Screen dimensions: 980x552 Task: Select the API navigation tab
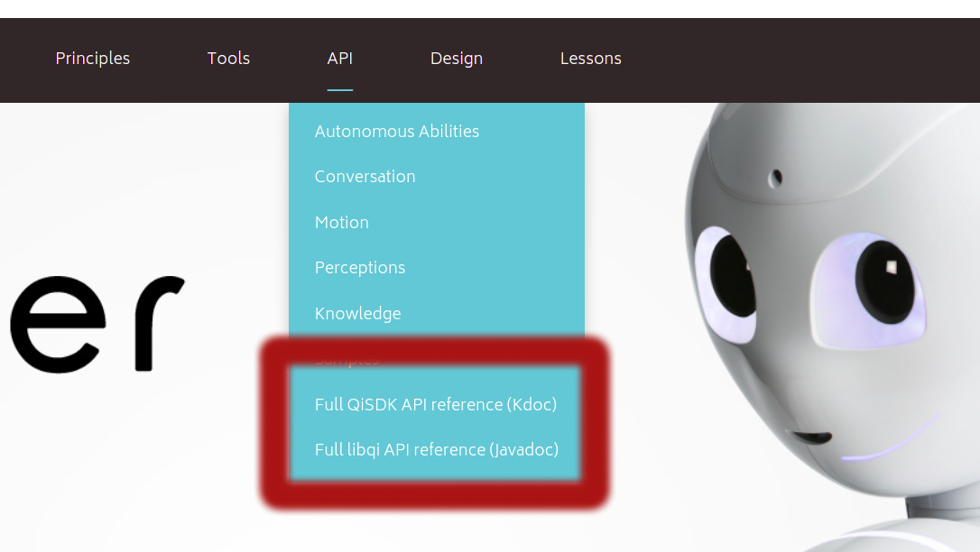pyautogui.click(x=340, y=58)
